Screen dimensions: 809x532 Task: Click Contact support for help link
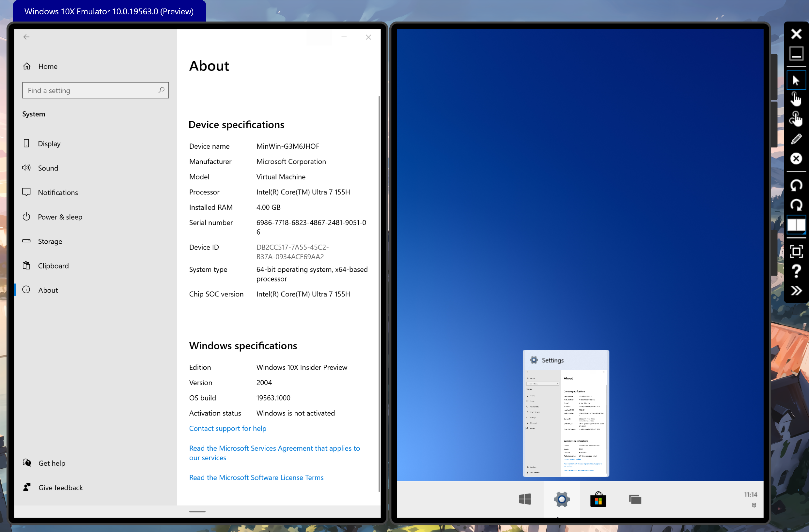227,428
